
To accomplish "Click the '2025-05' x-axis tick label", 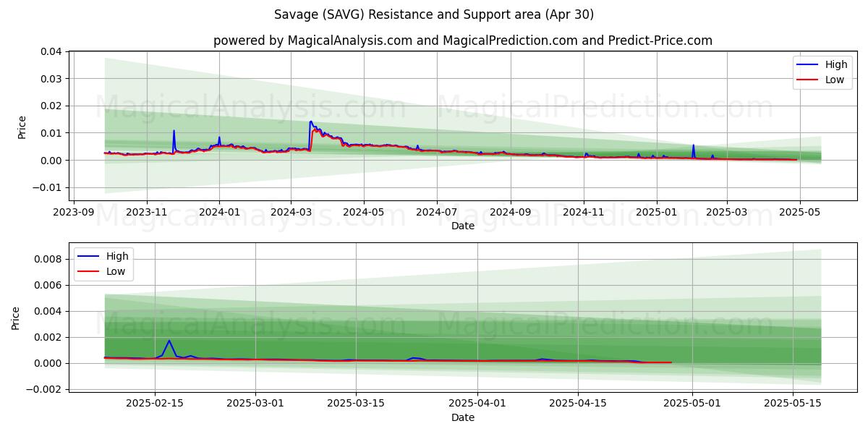I will tap(799, 213).
